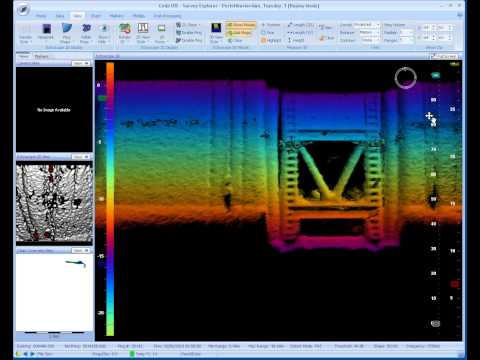Click the blue ping shape icon
The image size is (480, 360).
click(66, 29)
